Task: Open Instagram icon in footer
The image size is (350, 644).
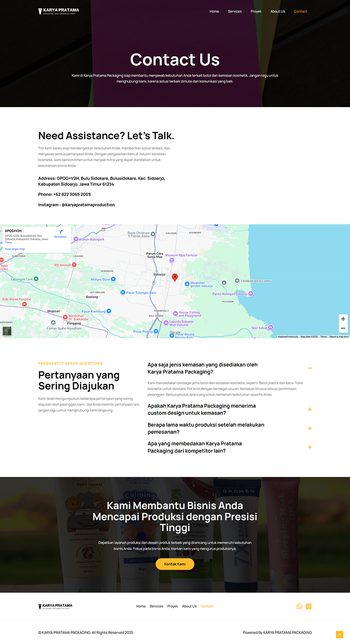Action: click(308, 606)
